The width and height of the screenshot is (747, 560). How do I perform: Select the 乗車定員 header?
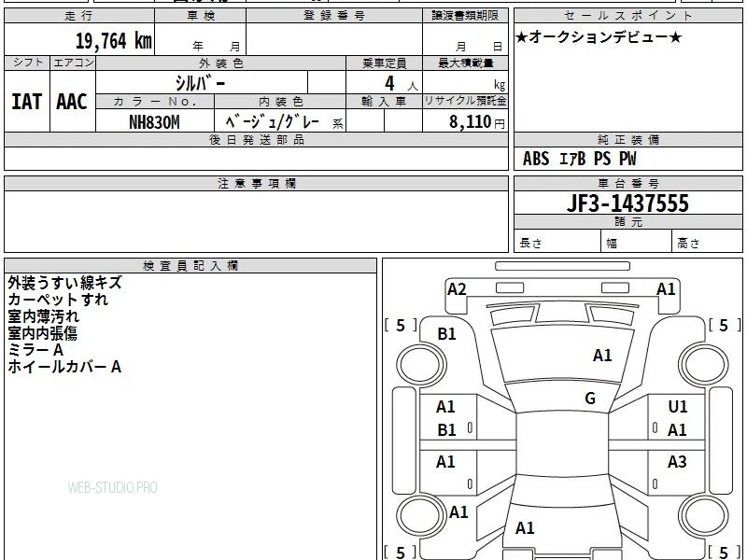coord(384,63)
